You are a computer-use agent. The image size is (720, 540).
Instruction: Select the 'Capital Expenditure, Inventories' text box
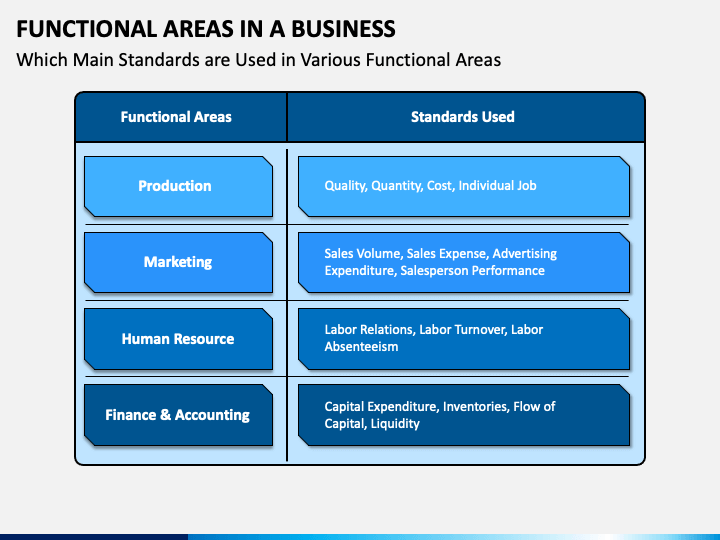[464, 415]
